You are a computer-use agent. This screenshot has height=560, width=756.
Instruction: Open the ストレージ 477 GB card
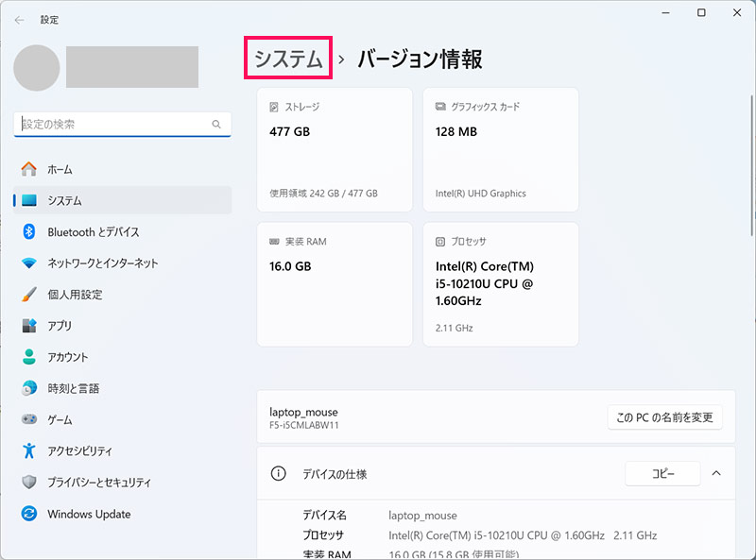click(335, 149)
